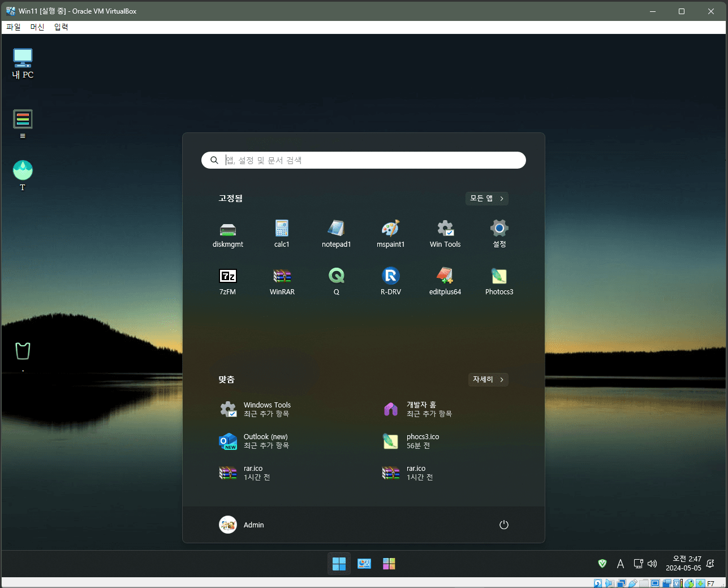Click the VirtualBox network status icon

point(622,583)
